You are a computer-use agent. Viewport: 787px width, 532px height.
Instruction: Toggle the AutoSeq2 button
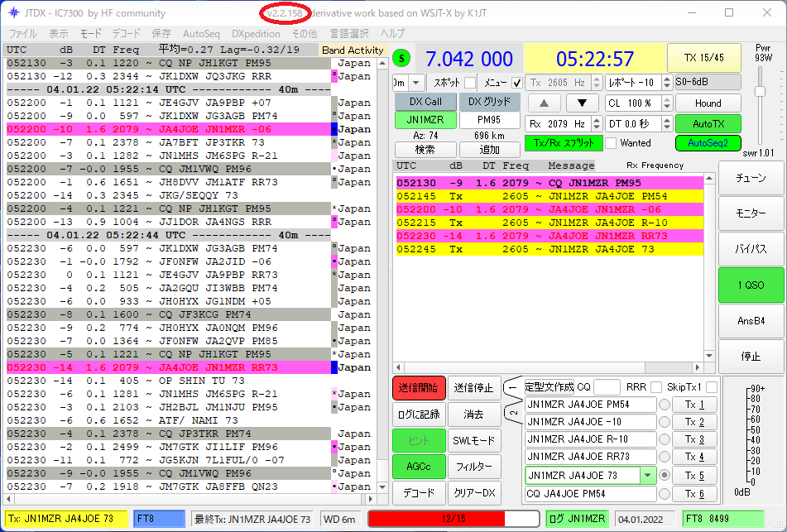pos(708,143)
